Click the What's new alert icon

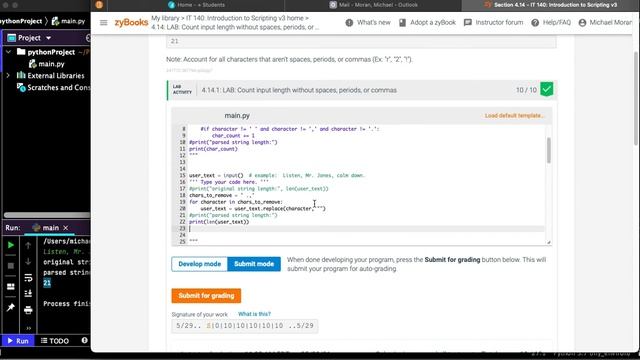pyautogui.click(x=349, y=22)
